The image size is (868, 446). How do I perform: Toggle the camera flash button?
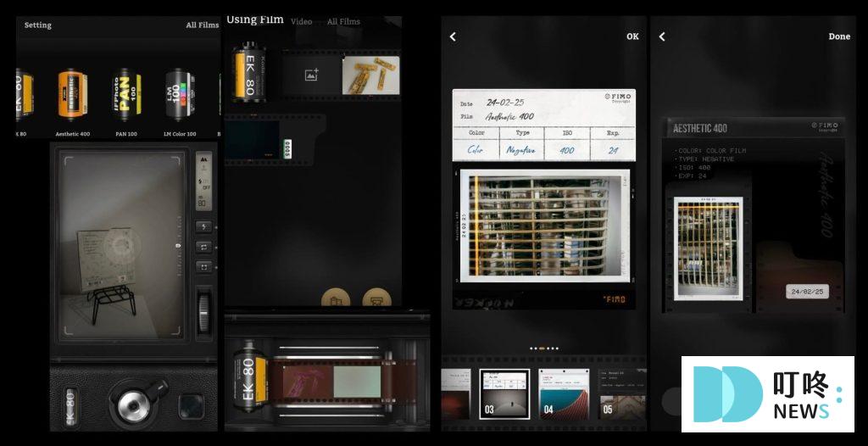[x=203, y=226]
